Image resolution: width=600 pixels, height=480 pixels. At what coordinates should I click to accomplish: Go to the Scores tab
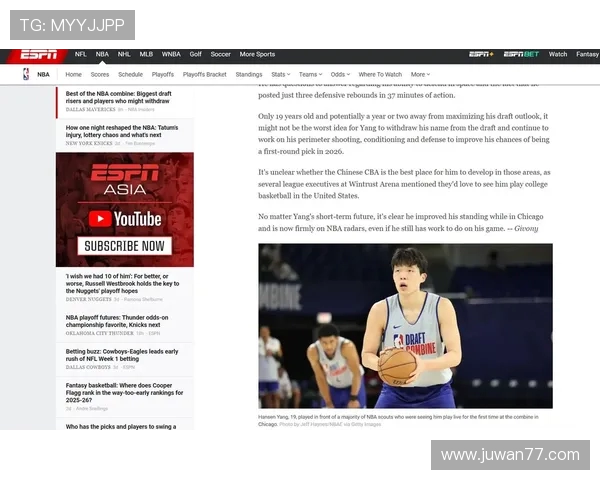click(100, 74)
